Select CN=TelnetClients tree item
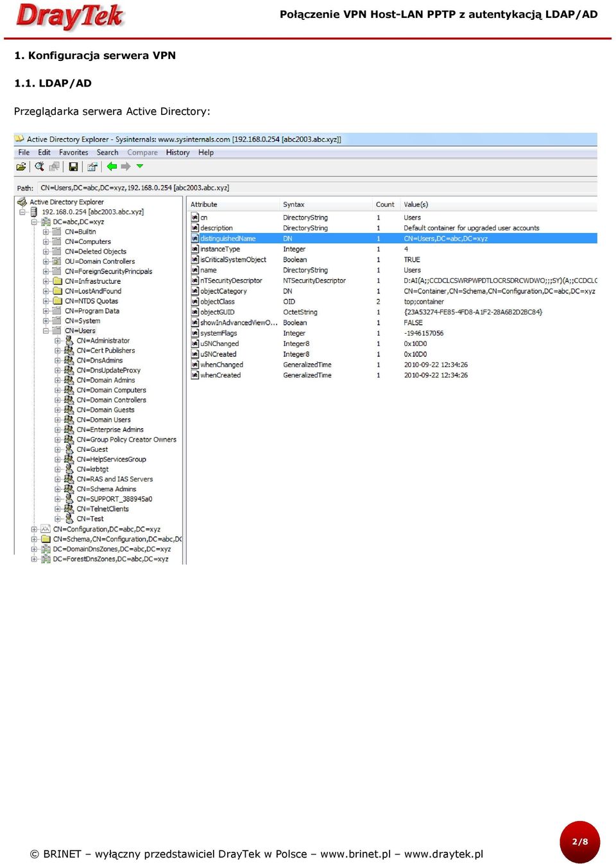Screen dimensions: 616x864 [103, 509]
